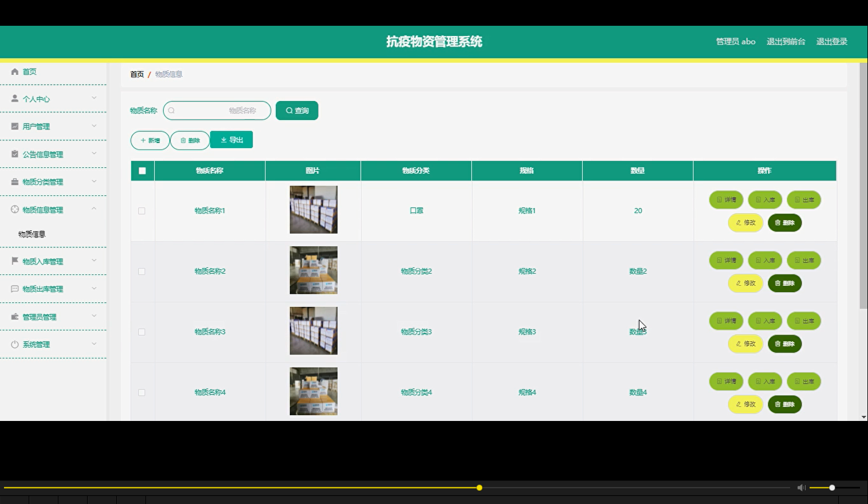868x504 pixels.
Task: Click the chart icon for 用户管理
Action: click(x=15, y=126)
